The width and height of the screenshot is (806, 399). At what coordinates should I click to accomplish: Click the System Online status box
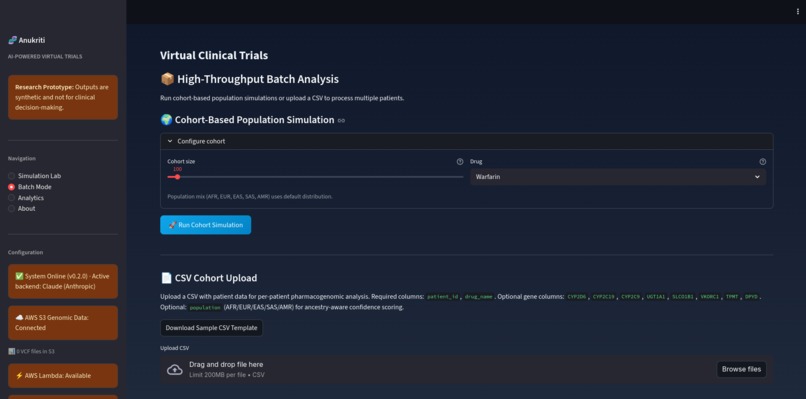63,281
